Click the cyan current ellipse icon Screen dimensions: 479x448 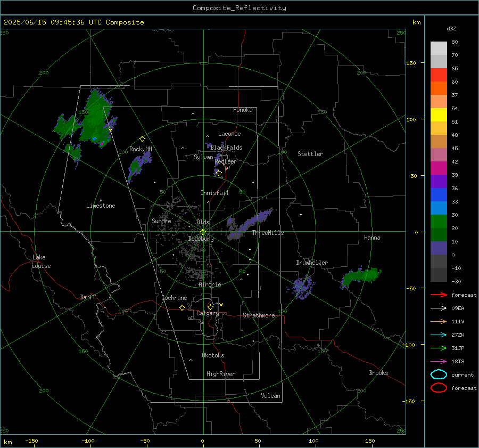pos(439,374)
